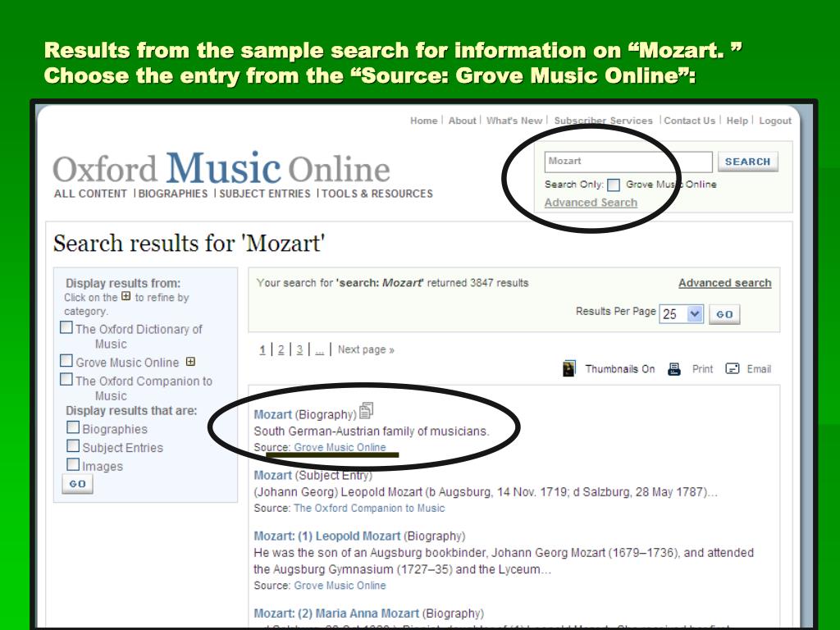This screenshot has height=630, width=840.
Task: Click GO button in sidebar filter panel
Action: (77, 484)
